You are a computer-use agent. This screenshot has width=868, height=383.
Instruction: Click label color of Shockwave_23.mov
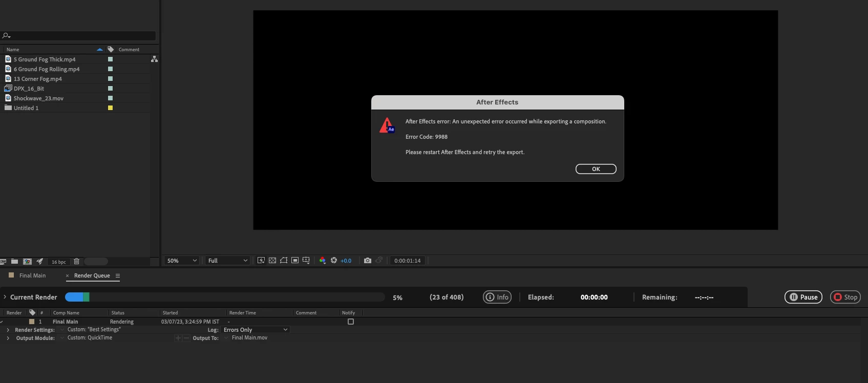(110, 98)
